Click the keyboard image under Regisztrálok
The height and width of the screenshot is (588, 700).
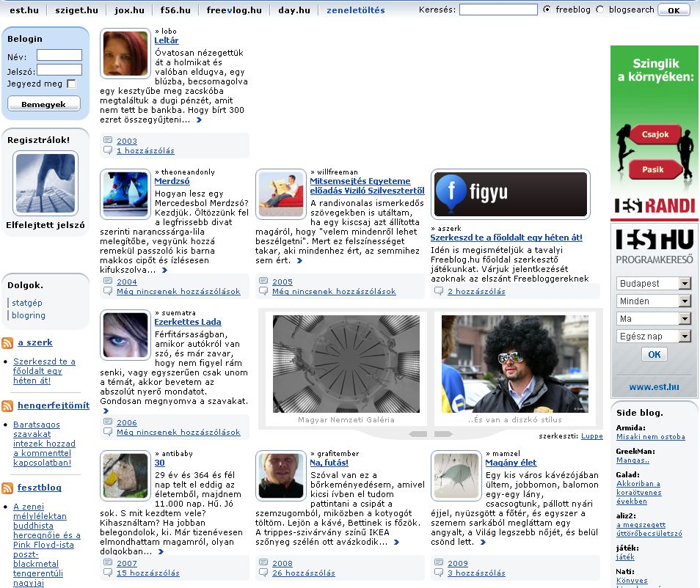(45, 183)
